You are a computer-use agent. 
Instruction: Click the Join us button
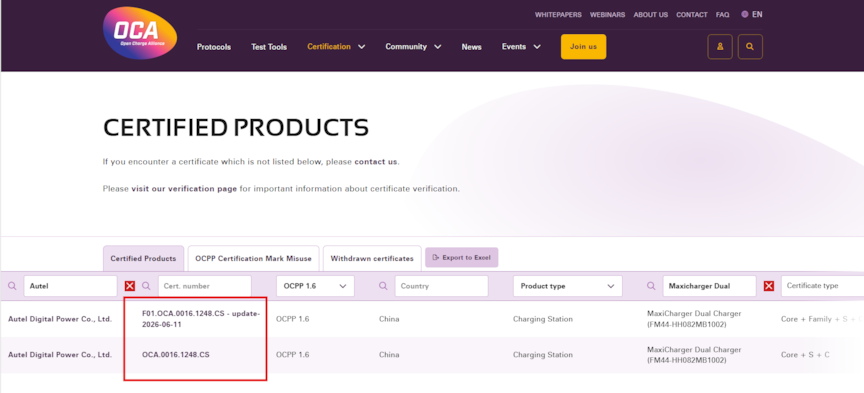(x=583, y=47)
